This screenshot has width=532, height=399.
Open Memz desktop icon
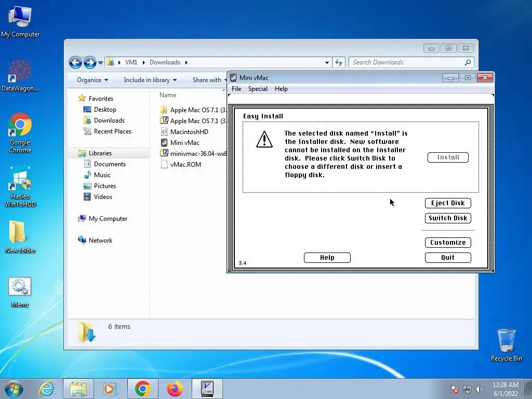click(x=20, y=292)
